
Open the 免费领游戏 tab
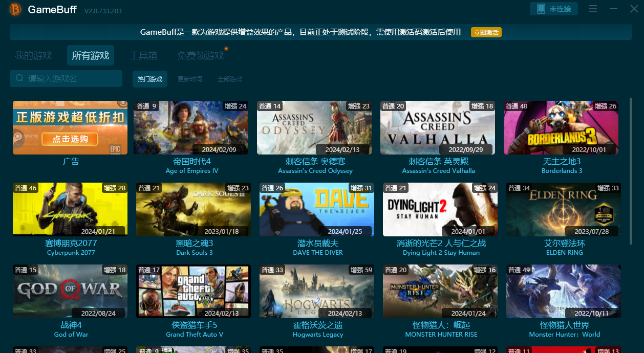coord(201,55)
